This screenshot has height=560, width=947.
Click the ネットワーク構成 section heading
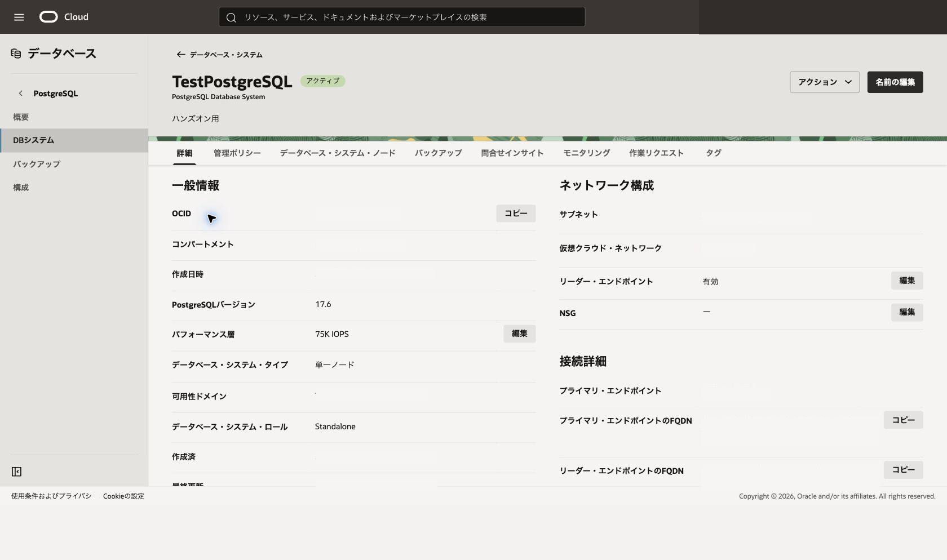pos(607,185)
